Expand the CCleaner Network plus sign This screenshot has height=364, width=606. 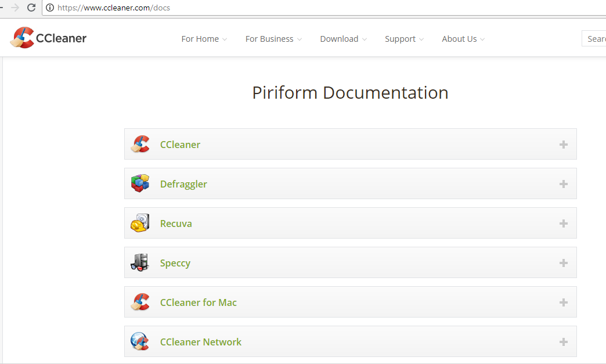[564, 342]
